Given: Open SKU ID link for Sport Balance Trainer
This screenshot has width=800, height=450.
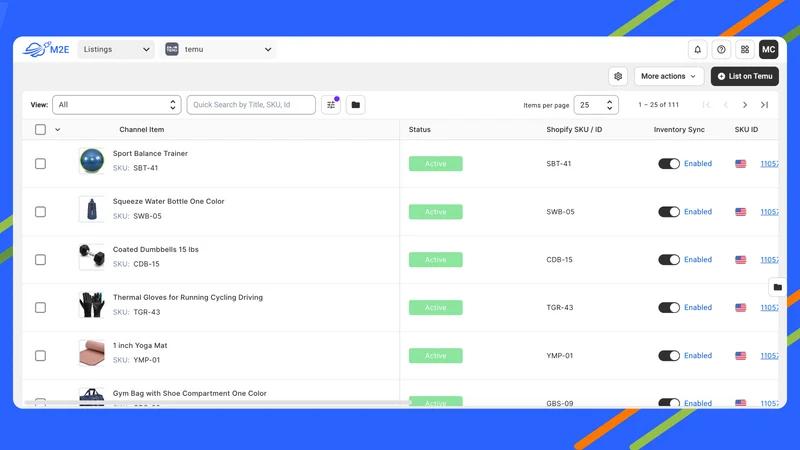Looking at the screenshot, I should [769, 164].
